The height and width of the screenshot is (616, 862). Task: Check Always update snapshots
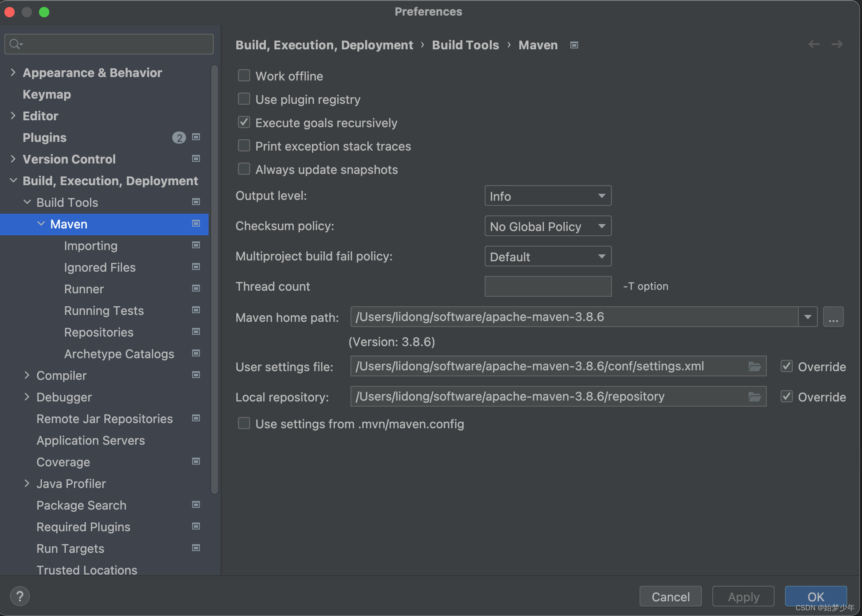pos(244,169)
